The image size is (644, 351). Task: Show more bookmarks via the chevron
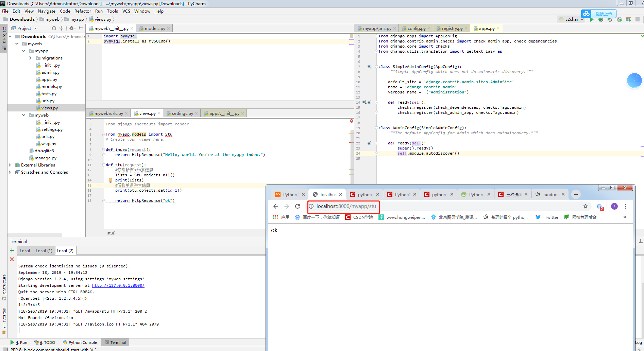[x=625, y=217]
